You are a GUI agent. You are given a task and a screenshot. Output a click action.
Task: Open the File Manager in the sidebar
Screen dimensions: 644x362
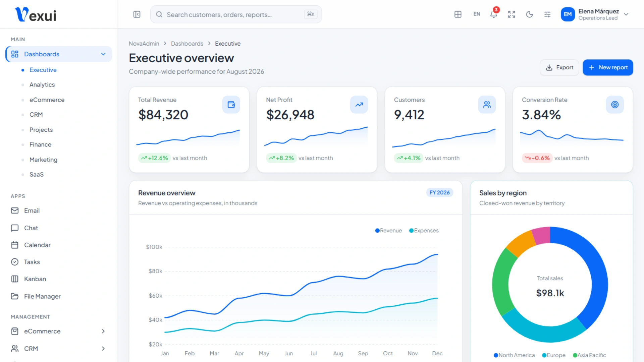tap(59, 296)
